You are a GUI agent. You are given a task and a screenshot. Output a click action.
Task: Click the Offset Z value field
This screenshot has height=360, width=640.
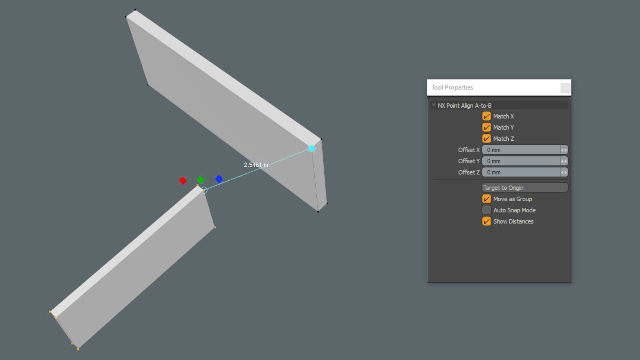521,172
